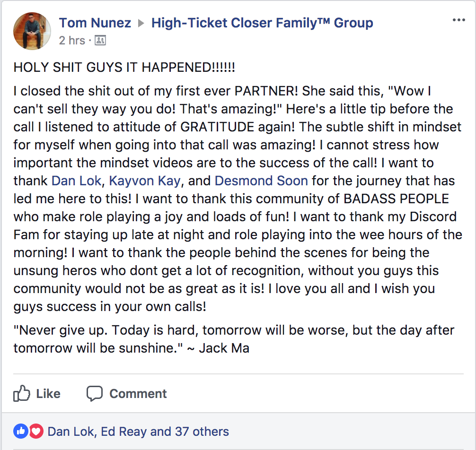Click the Jack Ma quote paragraph
This screenshot has width=476, height=450.
pos(234,339)
